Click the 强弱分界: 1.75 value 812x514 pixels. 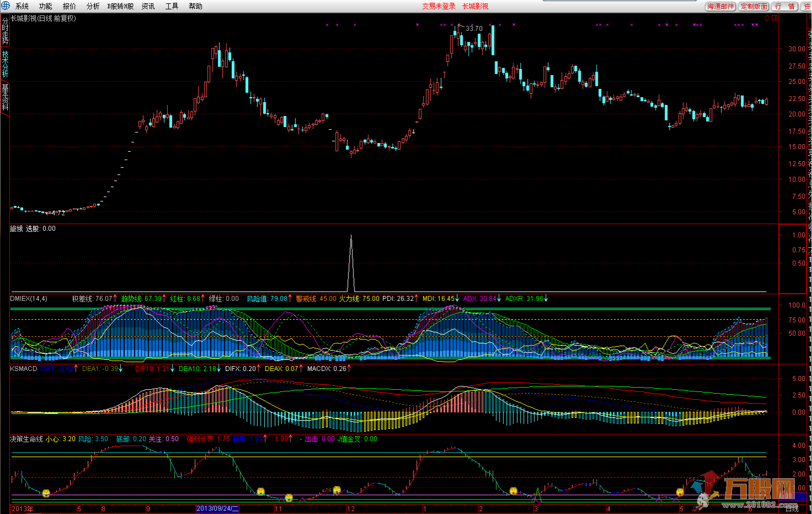point(208,439)
